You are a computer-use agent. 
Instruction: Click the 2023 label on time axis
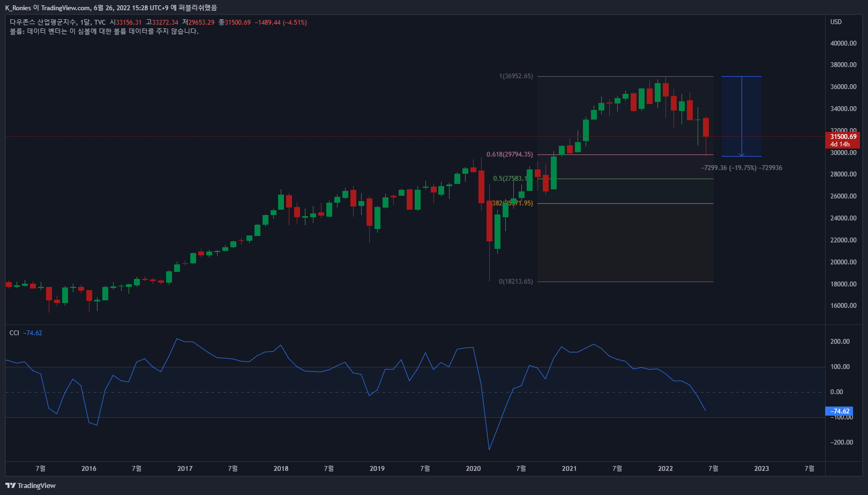(761, 469)
